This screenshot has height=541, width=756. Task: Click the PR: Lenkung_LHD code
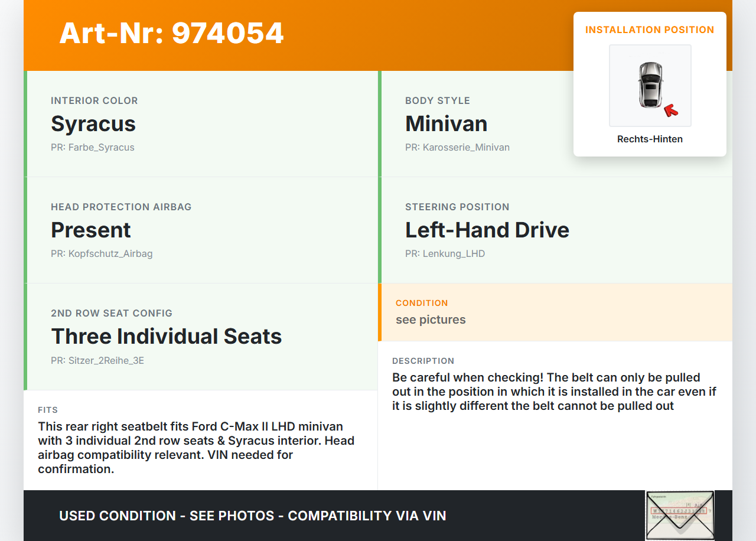pos(445,254)
